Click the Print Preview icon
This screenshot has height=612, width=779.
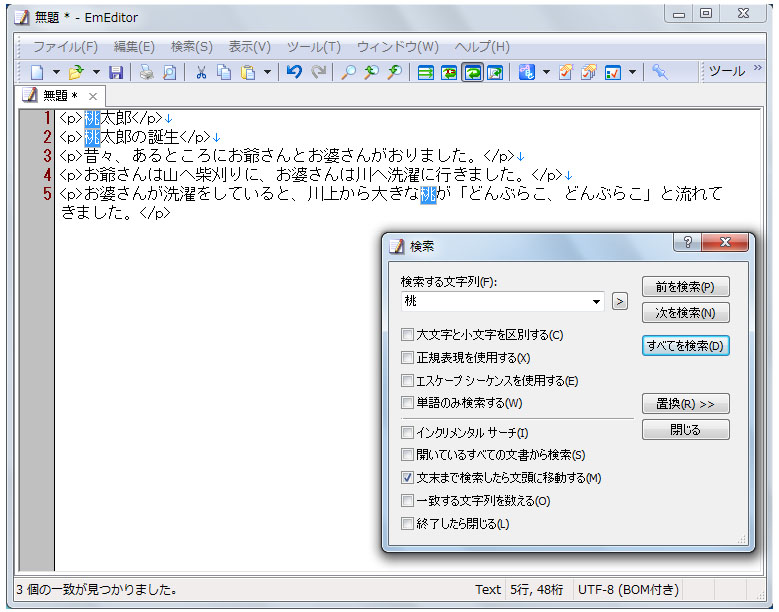[169, 73]
